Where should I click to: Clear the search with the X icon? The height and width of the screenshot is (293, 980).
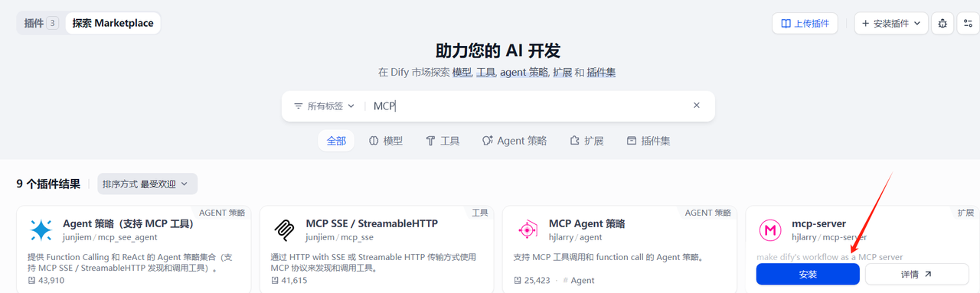697,106
